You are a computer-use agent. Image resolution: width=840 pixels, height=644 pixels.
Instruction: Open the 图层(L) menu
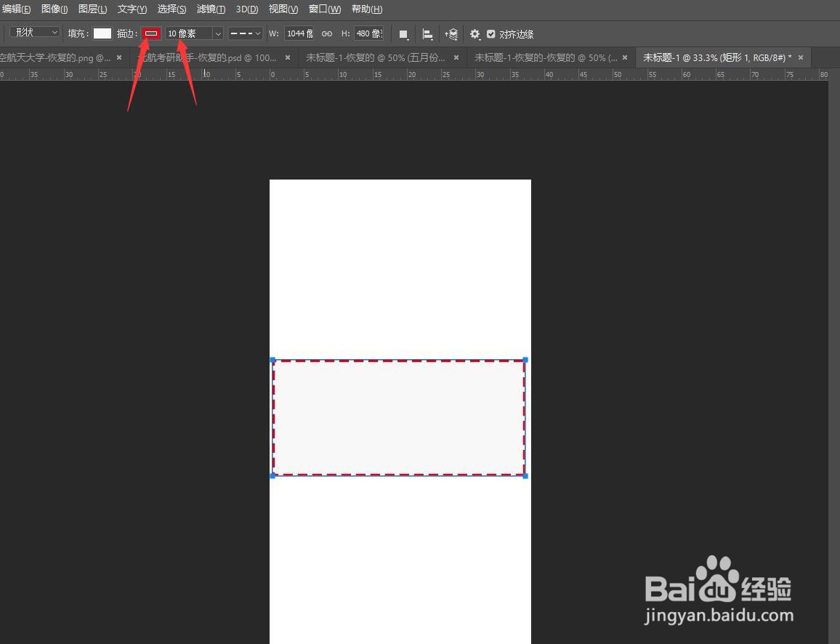click(x=93, y=9)
